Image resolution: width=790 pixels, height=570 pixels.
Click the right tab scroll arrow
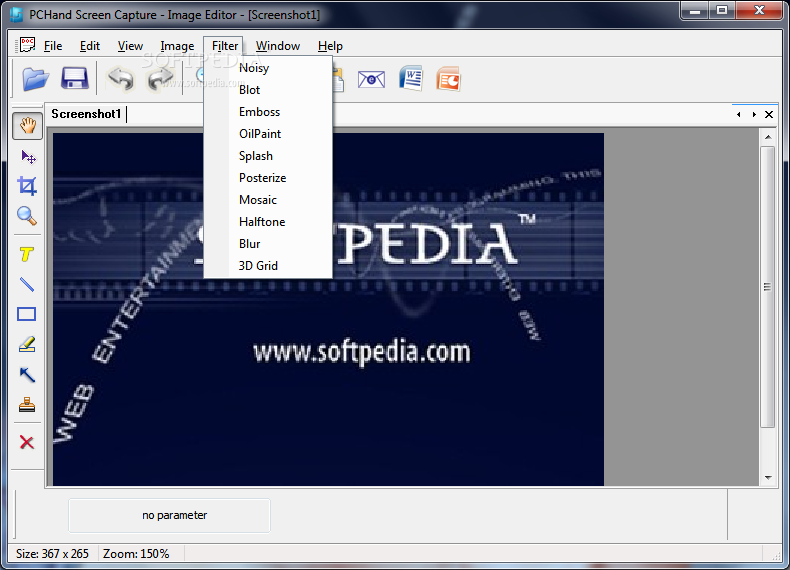pos(754,114)
